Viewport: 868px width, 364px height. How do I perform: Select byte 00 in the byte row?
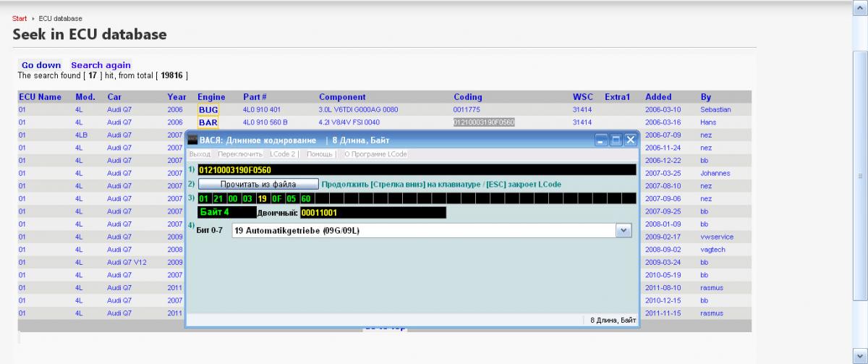[233, 198]
